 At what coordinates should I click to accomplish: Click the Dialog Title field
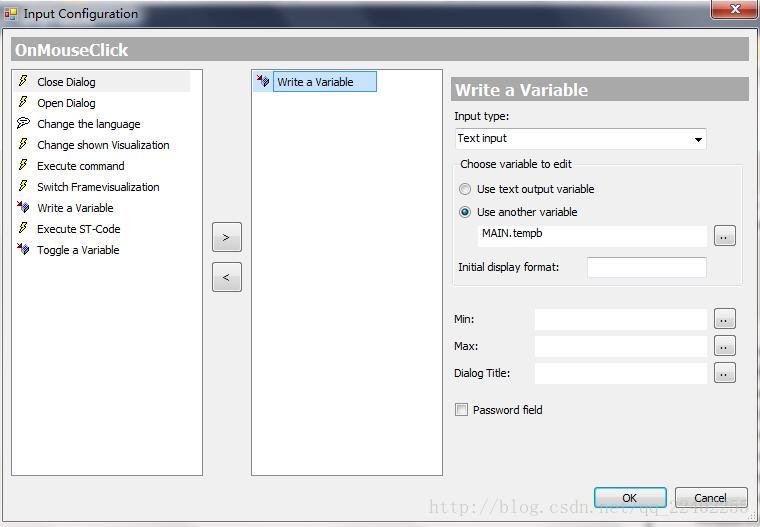(620, 373)
